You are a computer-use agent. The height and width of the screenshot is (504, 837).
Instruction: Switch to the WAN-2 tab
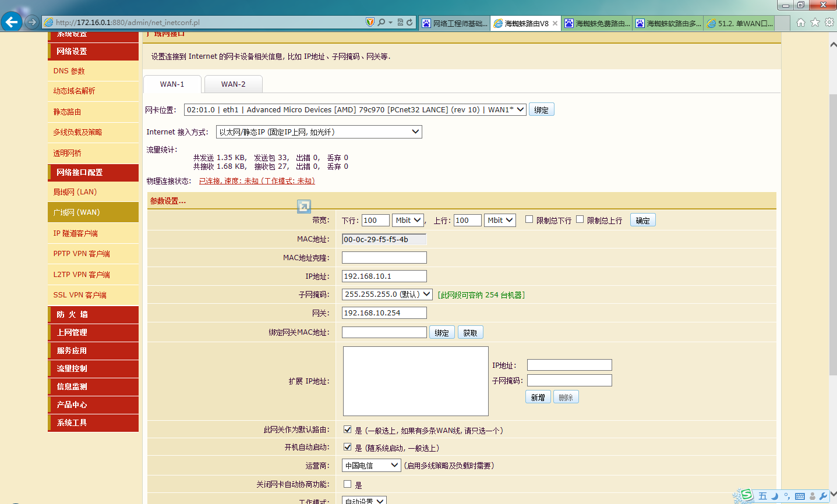233,84
